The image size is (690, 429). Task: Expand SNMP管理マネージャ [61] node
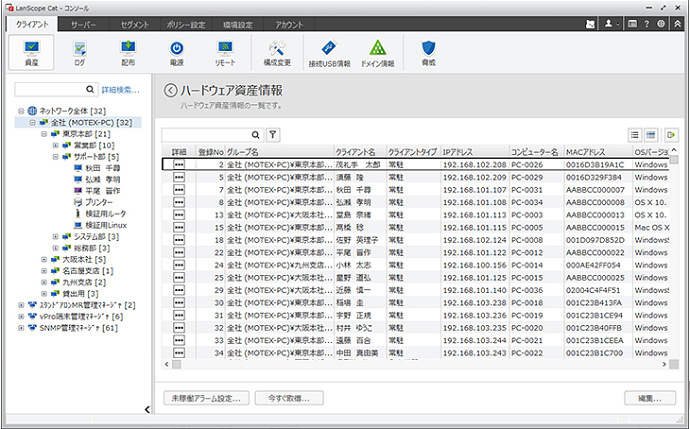tap(21, 328)
